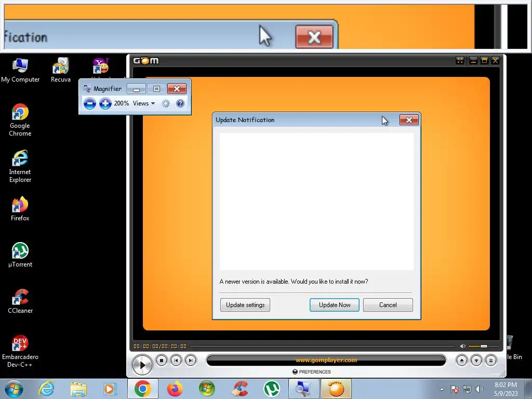Image resolution: width=532 pixels, height=399 pixels.
Task: Click the GOM Player seek bar
Action: coord(322,347)
